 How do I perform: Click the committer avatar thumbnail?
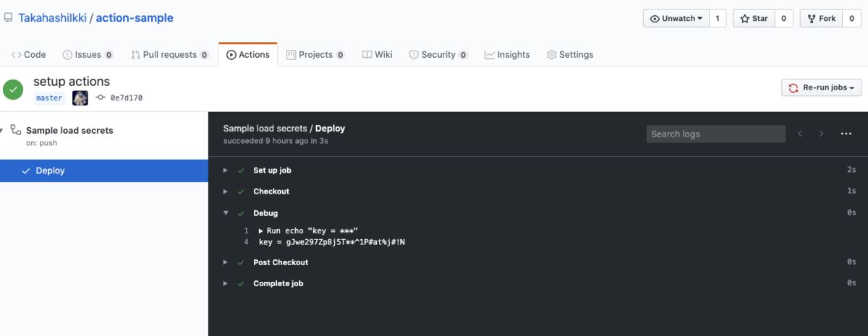click(x=80, y=98)
